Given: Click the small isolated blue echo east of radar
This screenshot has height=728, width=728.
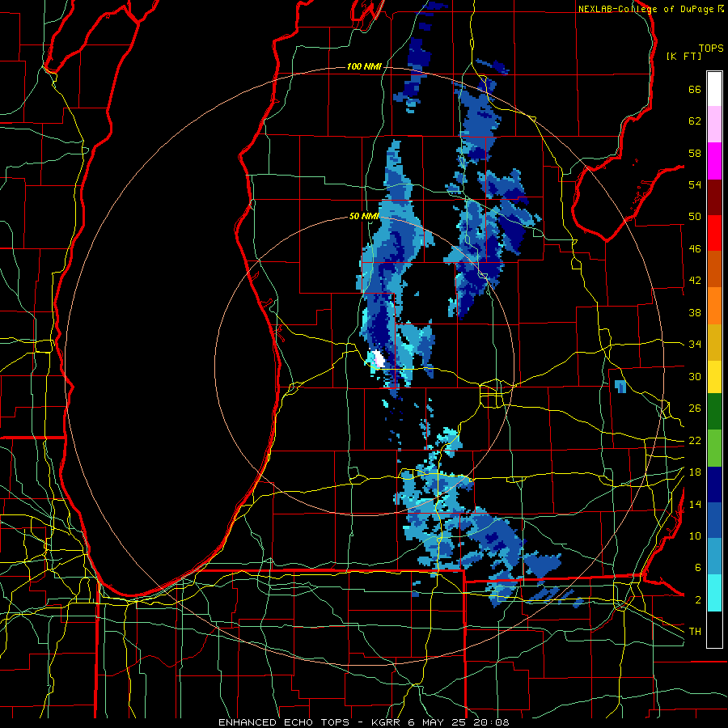Looking at the screenshot, I should tap(620, 386).
